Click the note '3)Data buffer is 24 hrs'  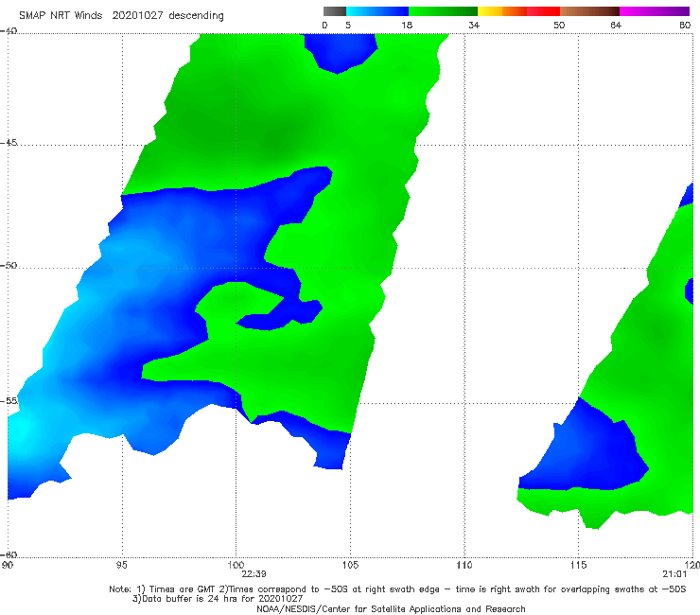(x=218, y=599)
